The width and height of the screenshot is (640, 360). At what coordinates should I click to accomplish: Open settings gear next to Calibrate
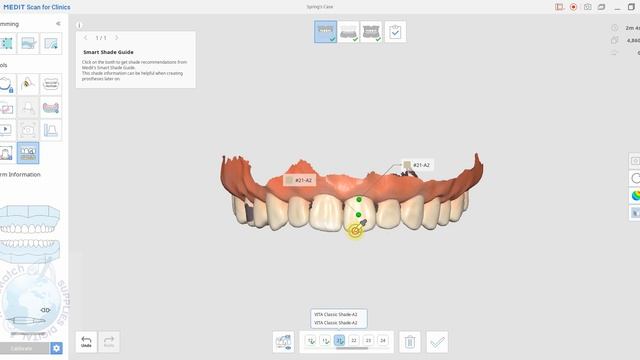(56, 348)
